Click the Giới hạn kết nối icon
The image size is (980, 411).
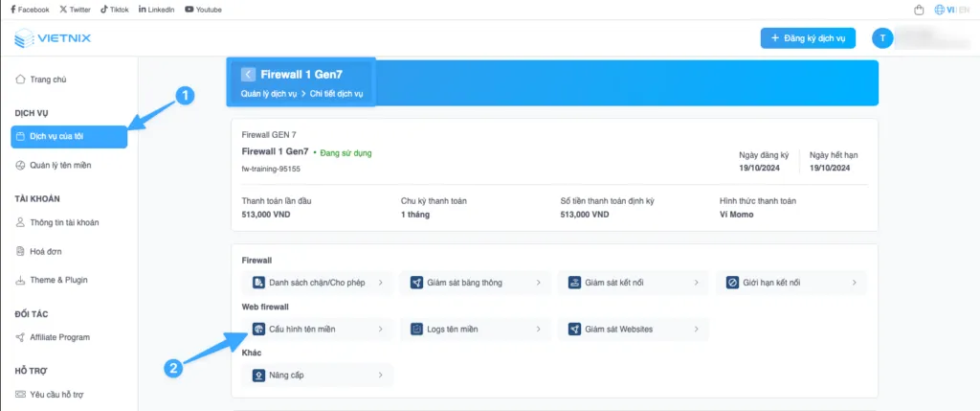pos(732,283)
